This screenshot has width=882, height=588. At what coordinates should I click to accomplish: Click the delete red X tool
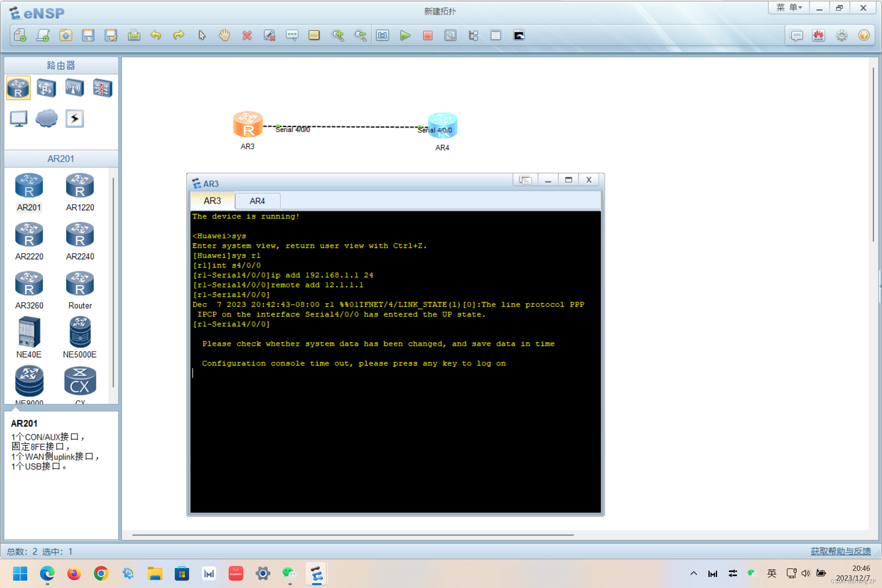click(x=247, y=36)
